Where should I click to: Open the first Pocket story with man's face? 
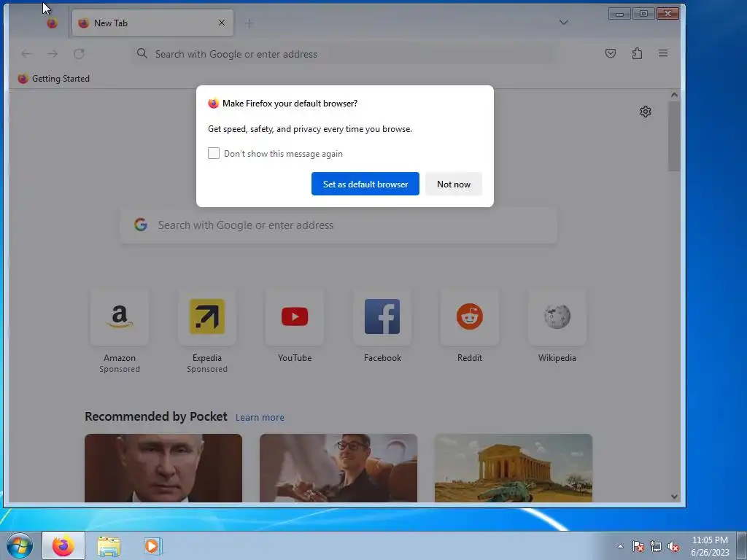tap(163, 468)
